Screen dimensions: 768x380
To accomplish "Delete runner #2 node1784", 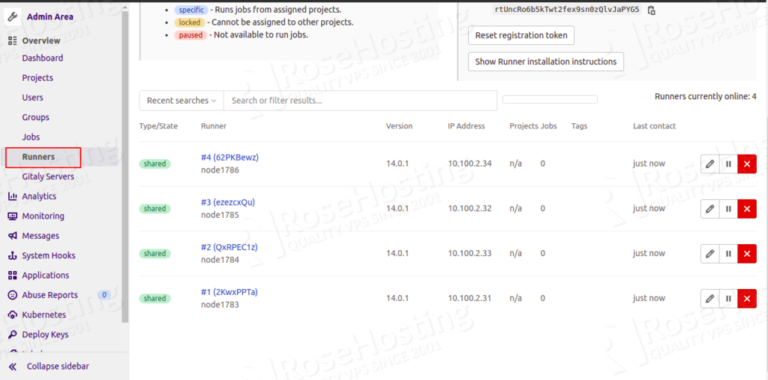I will (747, 254).
